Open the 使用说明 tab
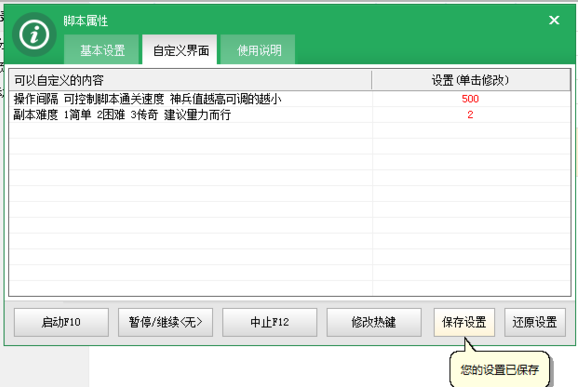The width and height of the screenshot is (579, 388). [x=258, y=50]
